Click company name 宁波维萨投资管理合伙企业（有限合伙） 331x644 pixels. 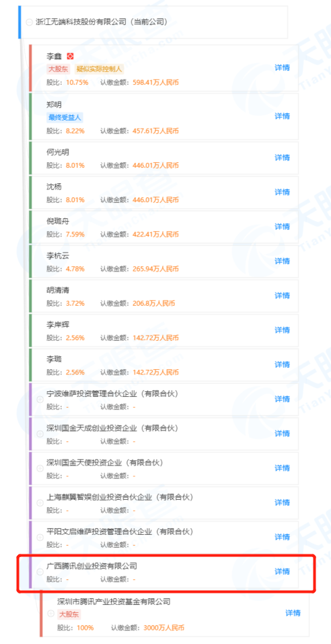click(x=113, y=393)
